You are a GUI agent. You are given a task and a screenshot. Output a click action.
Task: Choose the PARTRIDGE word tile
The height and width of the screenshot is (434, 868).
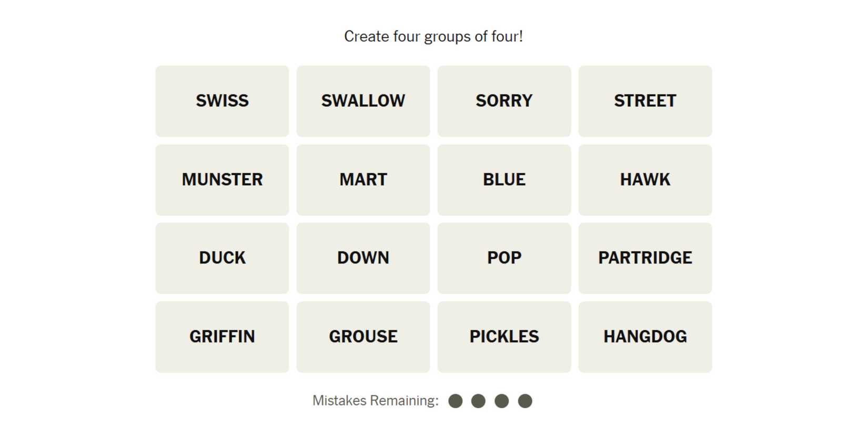(645, 258)
